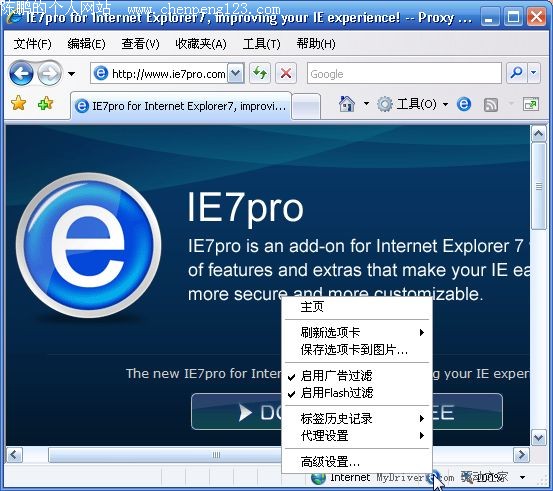Open the 收藏夹(A) menu
This screenshot has height=491, width=553.
[x=201, y=44]
